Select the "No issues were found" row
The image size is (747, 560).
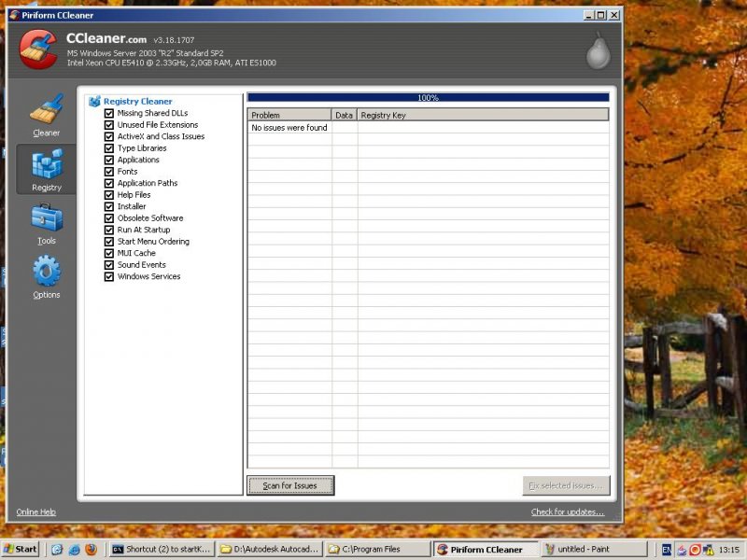(428, 128)
